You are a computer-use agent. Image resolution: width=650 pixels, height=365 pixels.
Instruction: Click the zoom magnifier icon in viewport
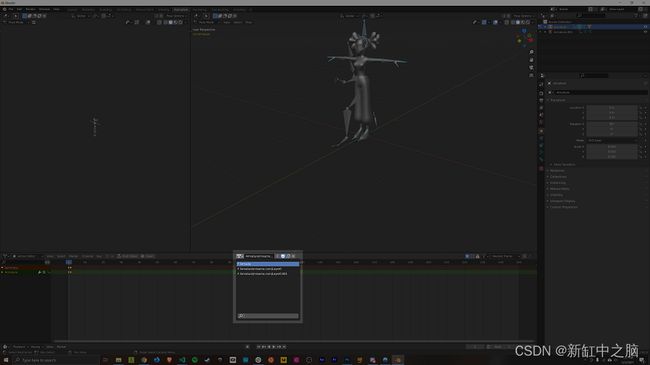pyautogui.click(x=531, y=52)
